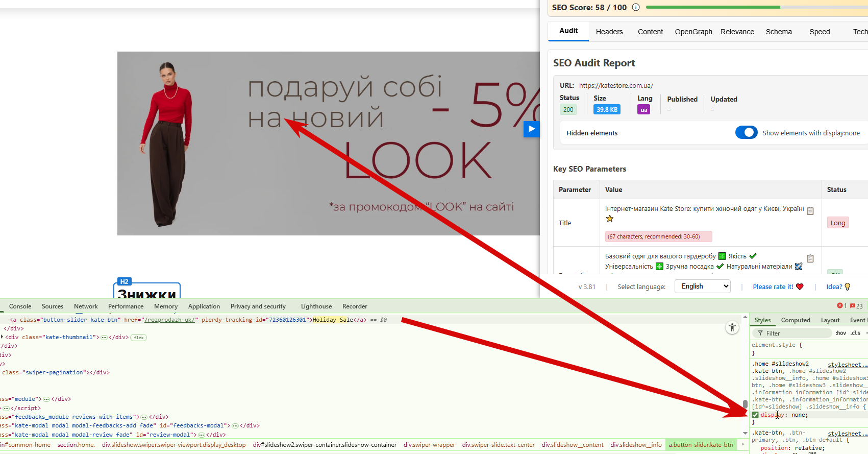
Task: Open the /rozprodazh-uk/ href link in Elements
Action: (169, 320)
